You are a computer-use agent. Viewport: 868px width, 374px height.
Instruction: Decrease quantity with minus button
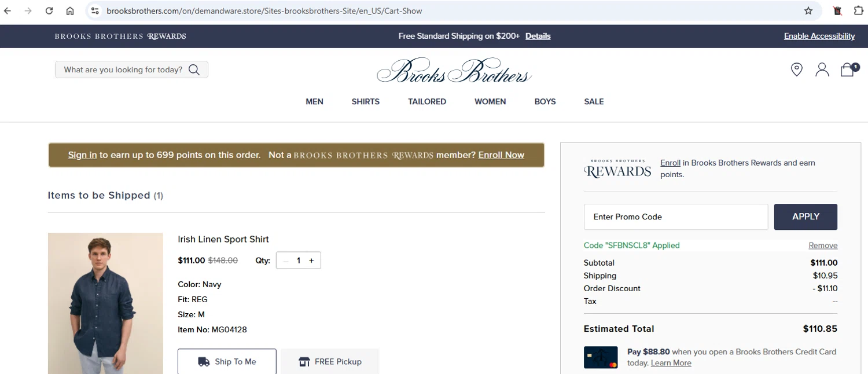(286, 261)
